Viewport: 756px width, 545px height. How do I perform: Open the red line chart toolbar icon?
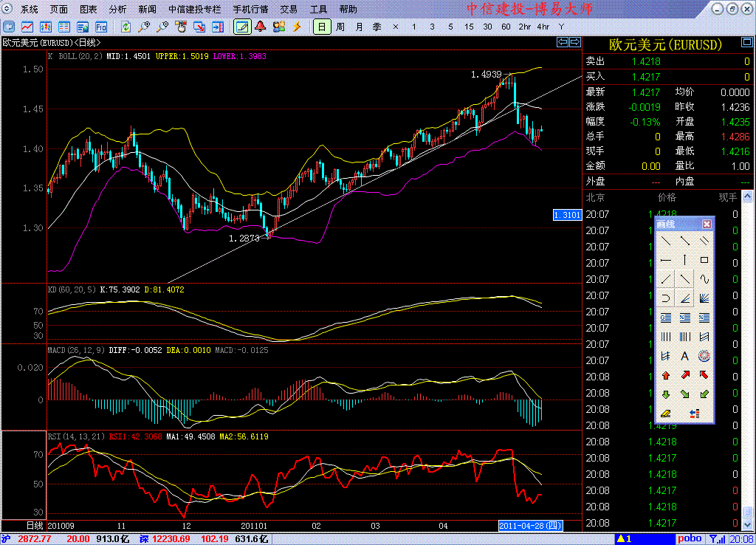(27, 27)
